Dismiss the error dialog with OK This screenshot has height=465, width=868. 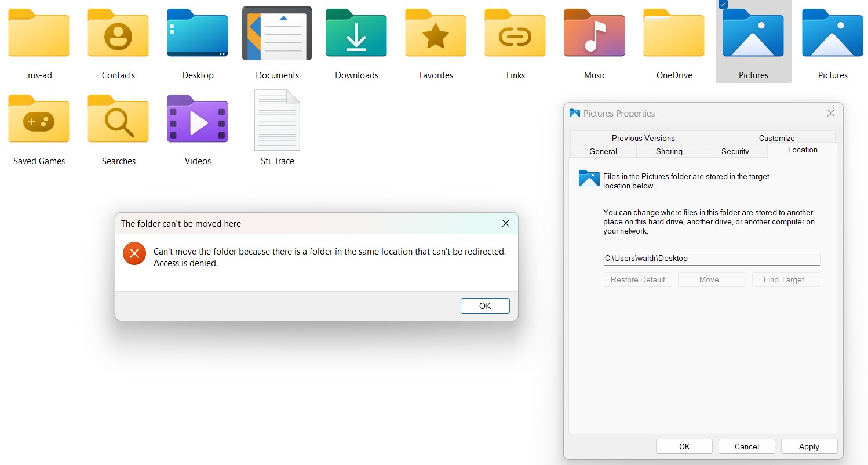485,306
